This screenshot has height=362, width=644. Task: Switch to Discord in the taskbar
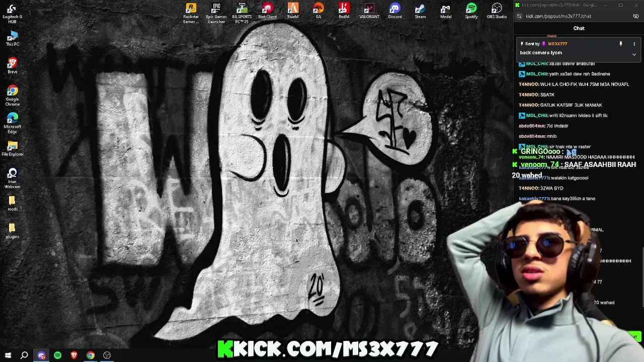[x=41, y=355]
